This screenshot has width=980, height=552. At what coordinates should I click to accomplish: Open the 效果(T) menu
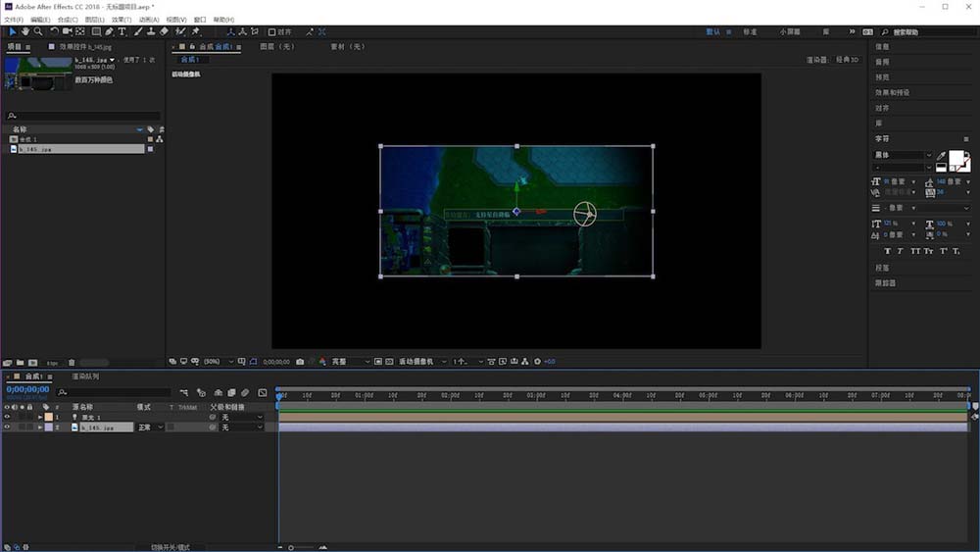point(121,20)
